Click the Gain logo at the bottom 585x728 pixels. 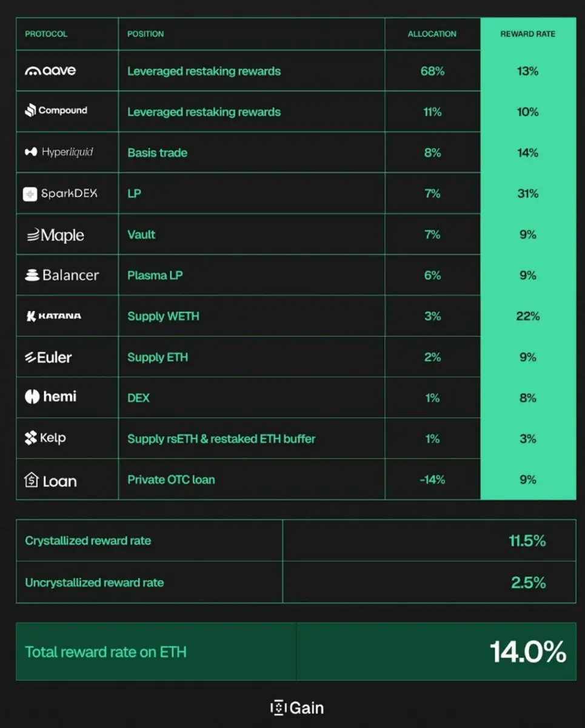point(297,707)
